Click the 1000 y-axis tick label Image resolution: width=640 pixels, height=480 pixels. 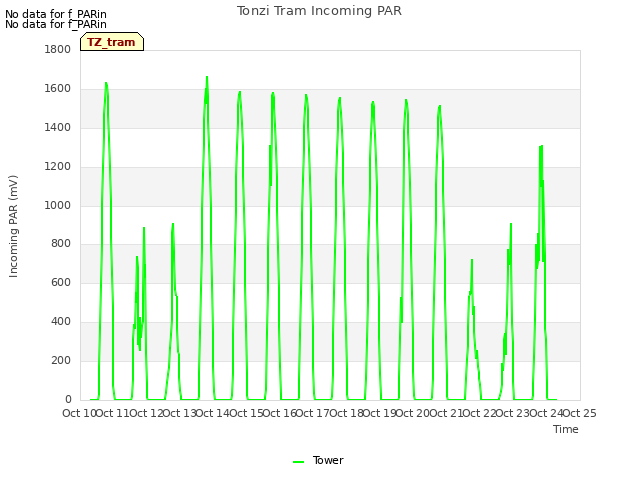click(x=58, y=205)
